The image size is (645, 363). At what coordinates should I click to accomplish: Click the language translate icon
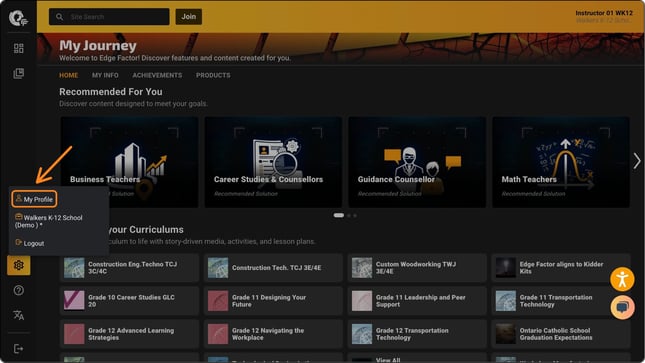pyautogui.click(x=19, y=315)
